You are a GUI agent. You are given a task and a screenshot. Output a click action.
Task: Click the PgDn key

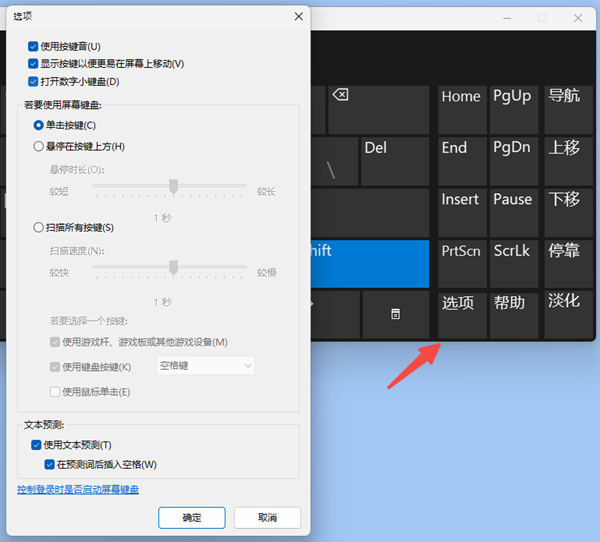514,161
